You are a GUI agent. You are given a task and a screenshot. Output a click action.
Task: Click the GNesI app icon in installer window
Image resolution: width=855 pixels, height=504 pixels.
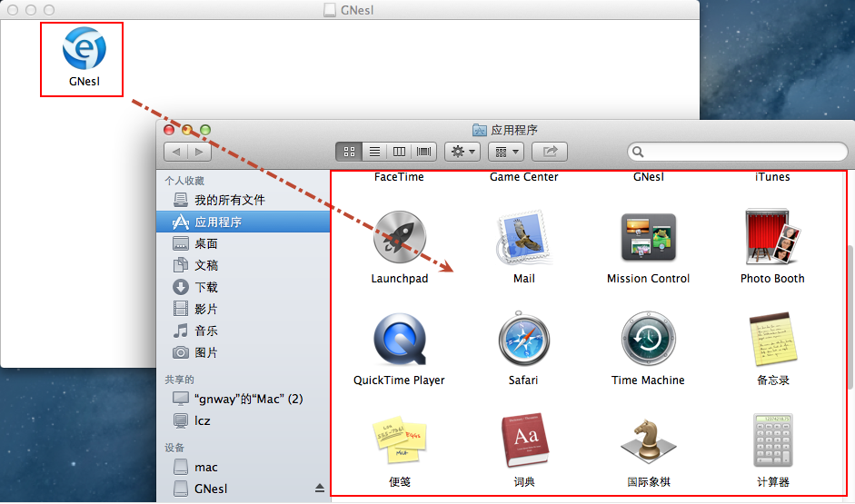(x=84, y=48)
